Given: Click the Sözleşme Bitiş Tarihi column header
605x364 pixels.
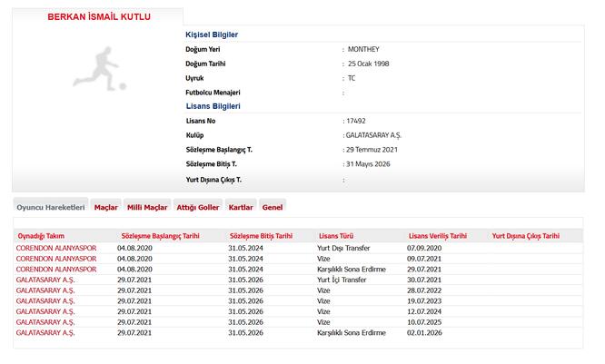Looking at the screenshot, I should pyautogui.click(x=261, y=235).
